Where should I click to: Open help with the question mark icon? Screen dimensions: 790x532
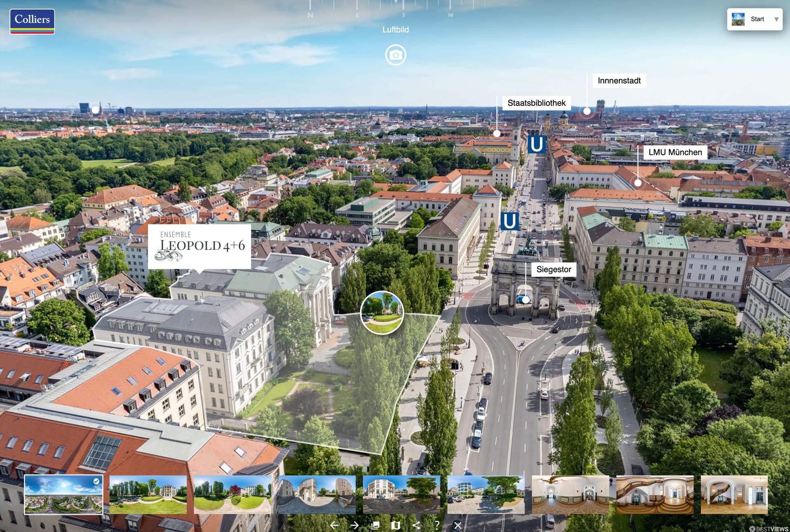pyautogui.click(x=437, y=525)
